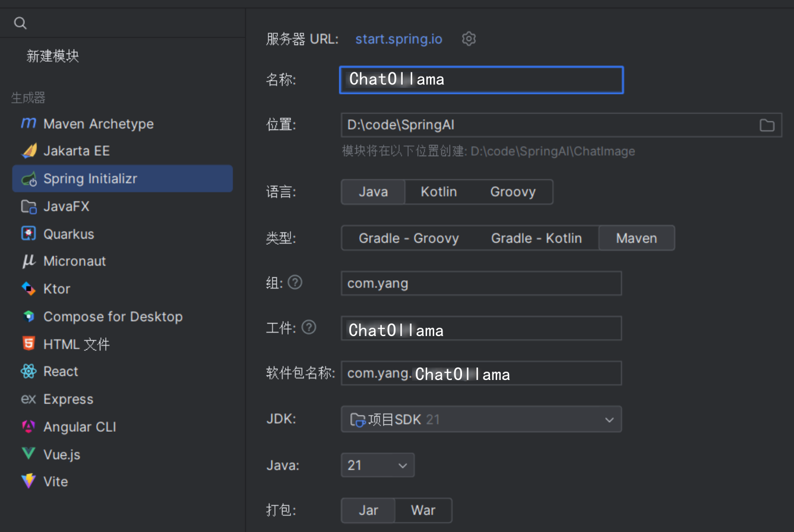Click the 工件 artifact input field

tap(482, 328)
